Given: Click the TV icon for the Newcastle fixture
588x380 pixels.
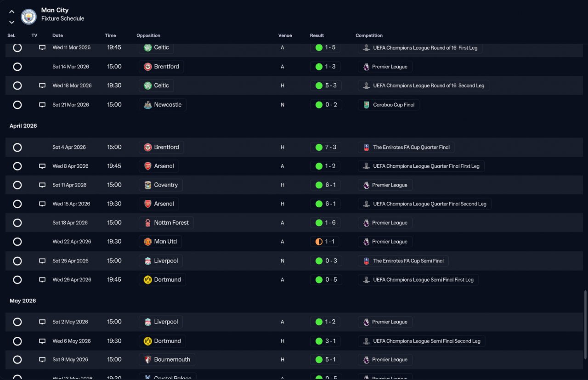Looking at the screenshot, I should 42,105.
